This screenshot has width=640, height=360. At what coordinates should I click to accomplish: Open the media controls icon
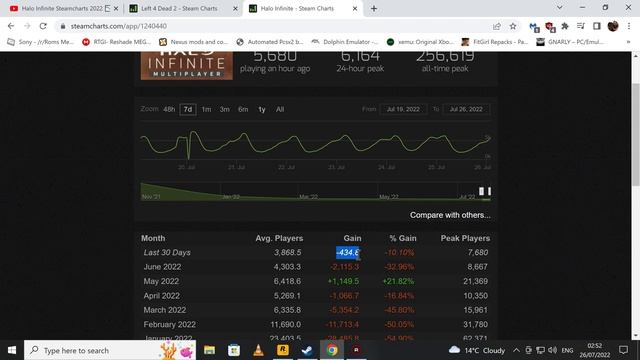[x=581, y=26]
